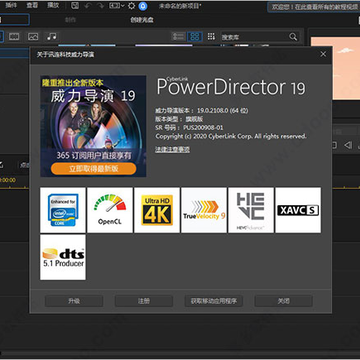Switch to the 制作 tab
This screenshot has height=360, width=360.
pyautogui.click(x=70, y=20)
